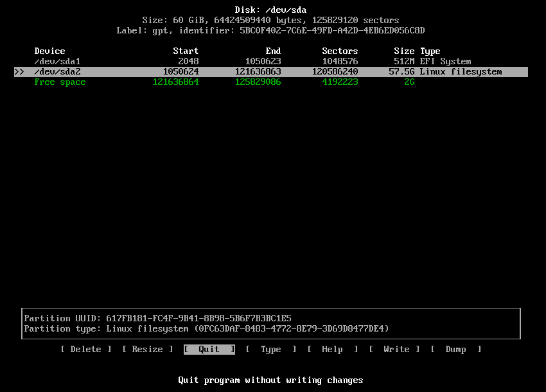Screen dimensions: 546x392
Task: Click the Disk: /dev/sda title
Action: point(270,10)
